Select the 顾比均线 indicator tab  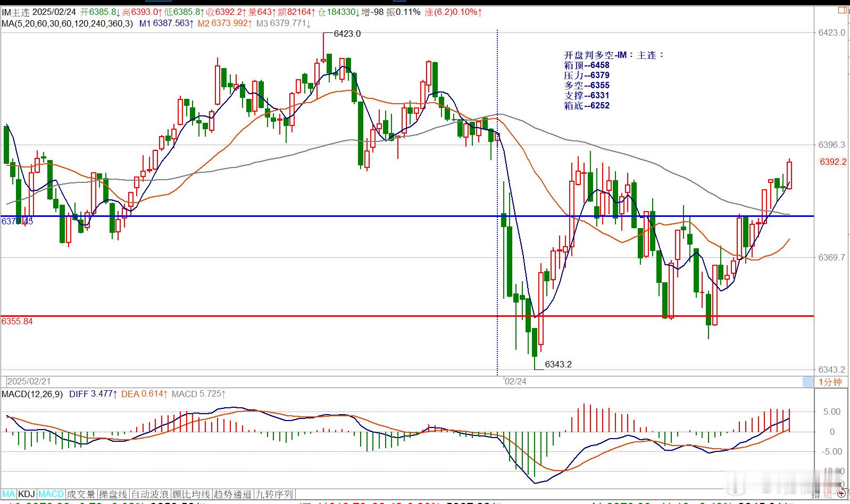coord(191,494)
